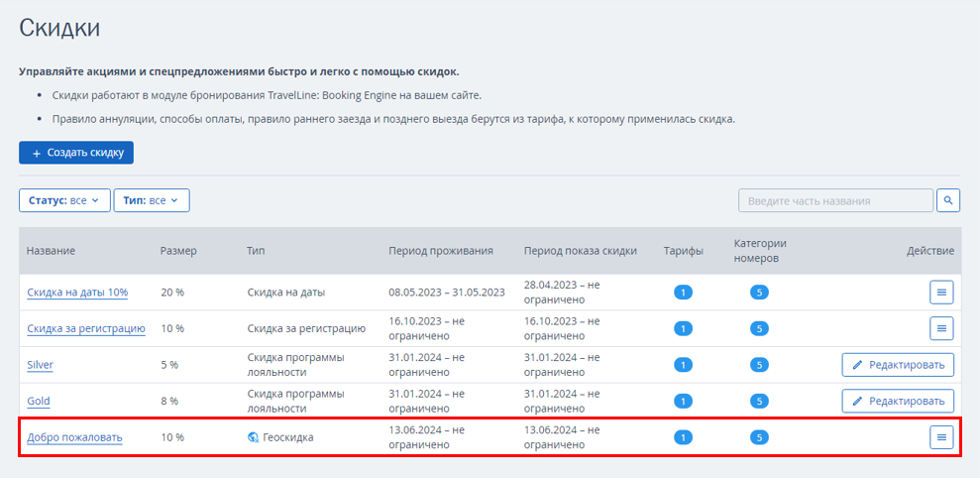The height and width of the screenshot is (478, 980).
Task: Click tariffs badge in Скидка на даты 10% row
Action: click(683, 293)
